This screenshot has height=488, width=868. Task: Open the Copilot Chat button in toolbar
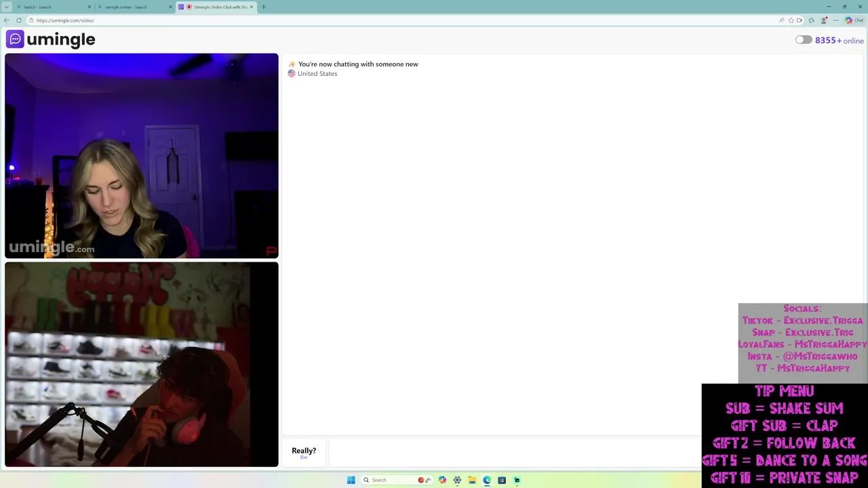[854, 20]
